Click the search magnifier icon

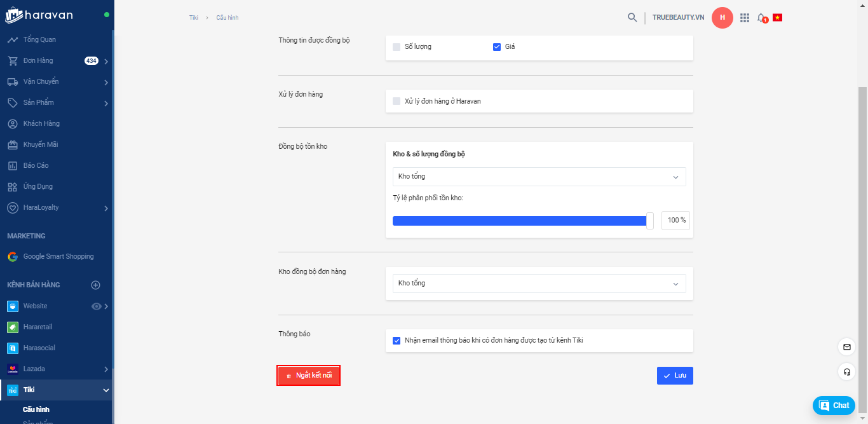pos(632,18)
